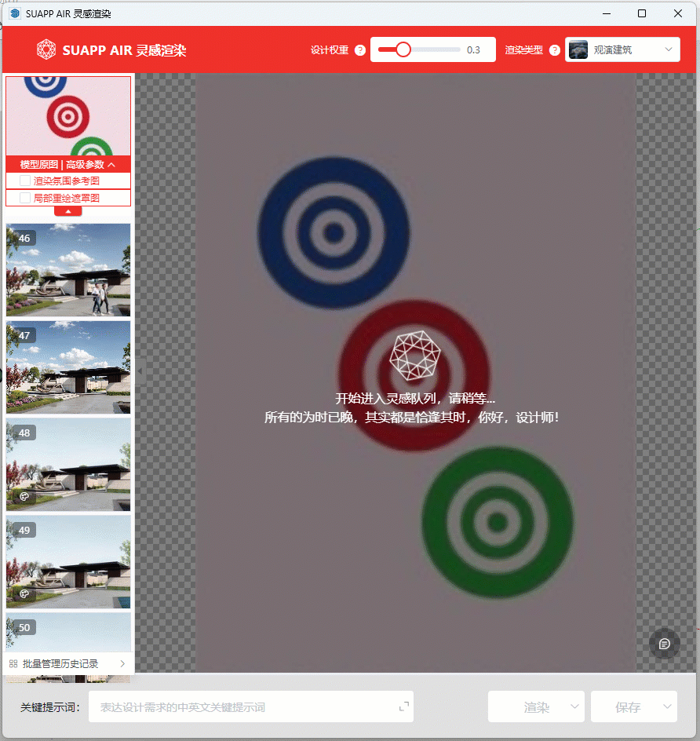Click the 0.3 design weight value

tap(473, 50)
